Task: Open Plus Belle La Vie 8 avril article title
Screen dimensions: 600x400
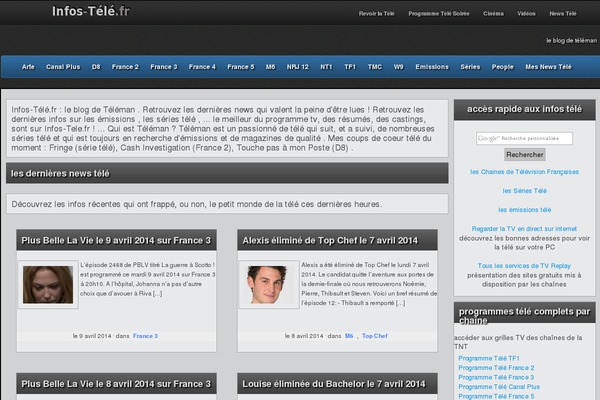Action: [x=116, y=384]
